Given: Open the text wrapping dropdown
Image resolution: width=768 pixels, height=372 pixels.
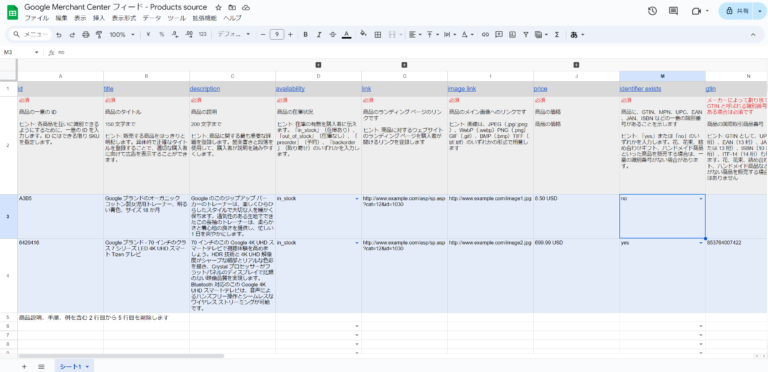Looking at the screenshot, I should 449,35.
